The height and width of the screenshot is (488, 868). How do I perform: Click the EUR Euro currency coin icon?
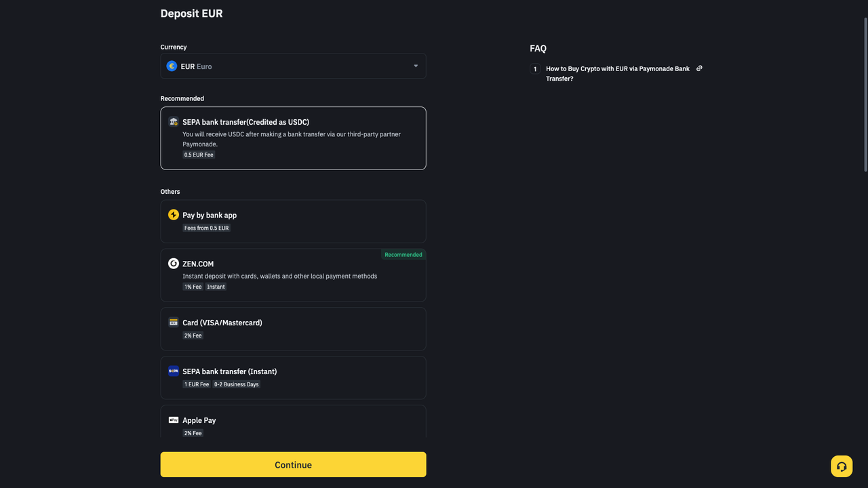pos(172,66)
